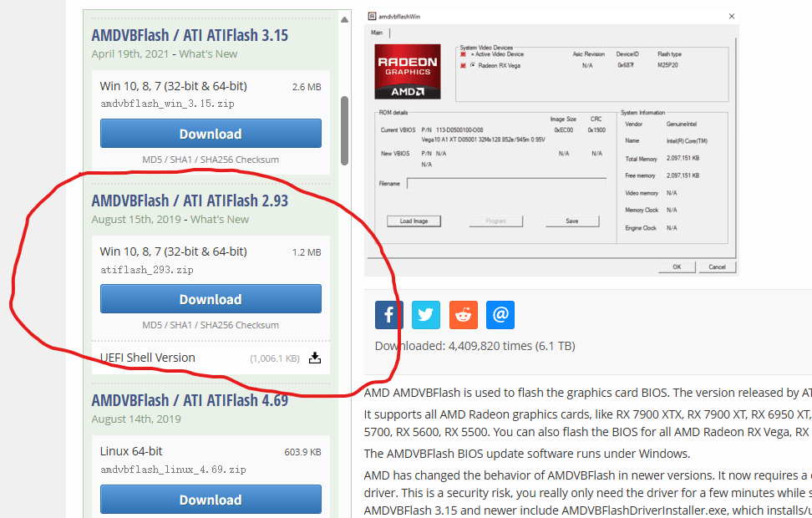812x518 pixels.
Task: Click the AMDVBFlash / ATI ATIFlash 2.93 heading
Action: 190,201
